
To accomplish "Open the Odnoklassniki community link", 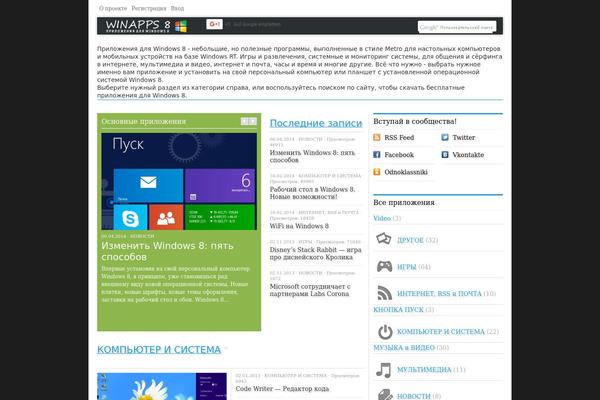I will click(406, 172).
